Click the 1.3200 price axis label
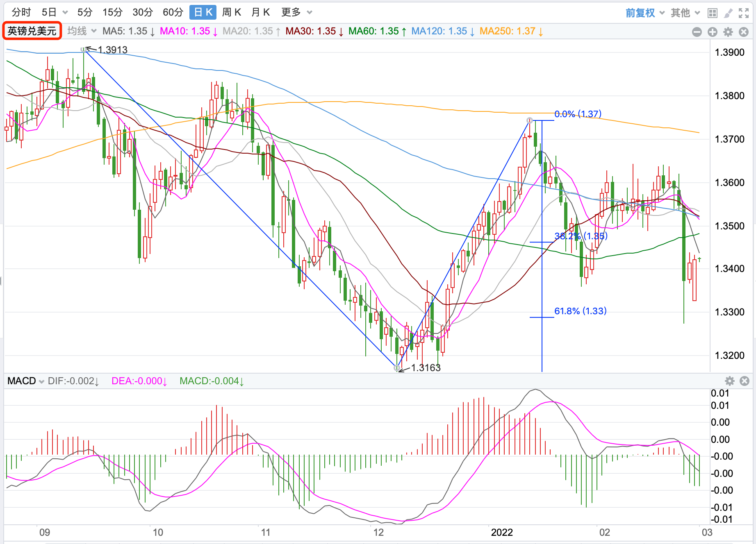Image resolution: width=756 pixels, height=544 pixels. [x=730, y=356]
